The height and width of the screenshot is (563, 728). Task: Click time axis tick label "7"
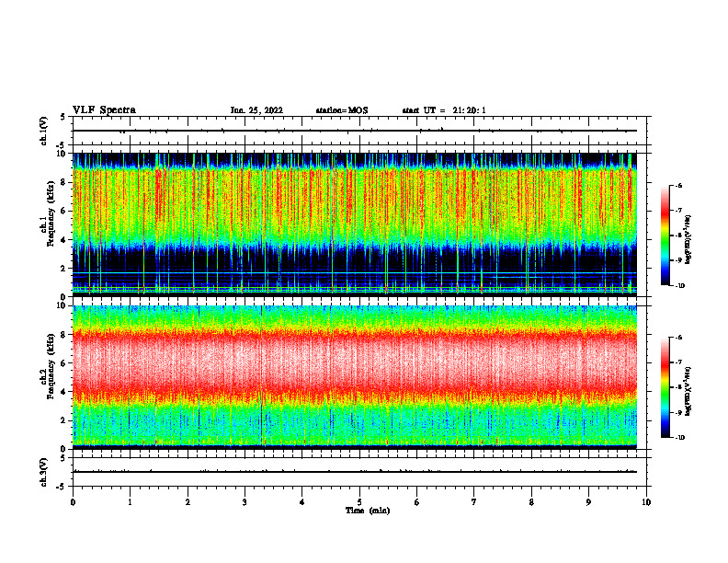click(474, 502)
